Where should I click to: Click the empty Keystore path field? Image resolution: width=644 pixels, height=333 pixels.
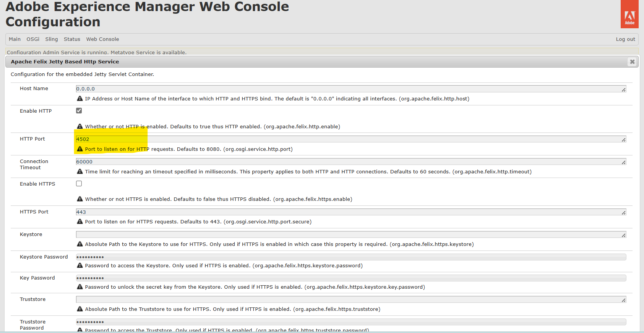351,234
